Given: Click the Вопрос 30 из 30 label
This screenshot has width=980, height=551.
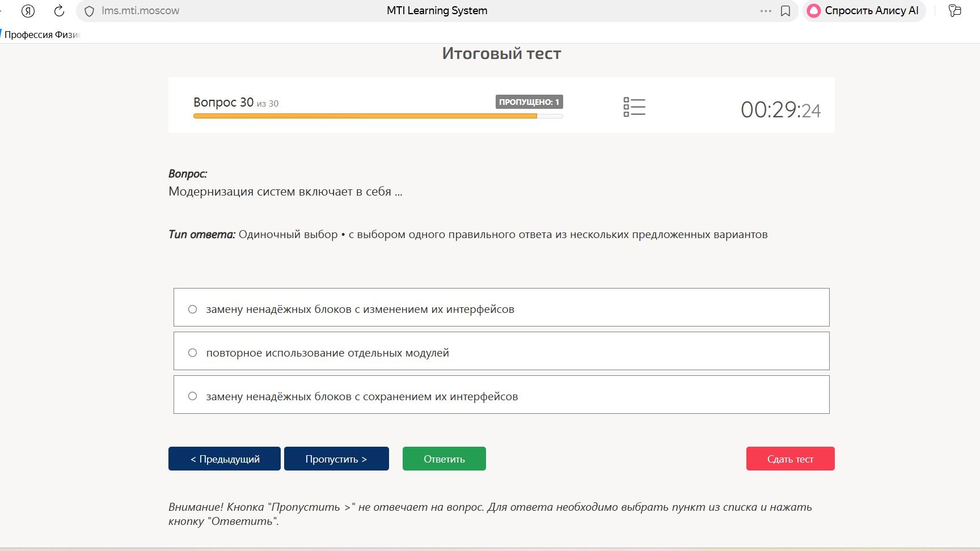Looking at the screenshot, I should click(236, 103).
